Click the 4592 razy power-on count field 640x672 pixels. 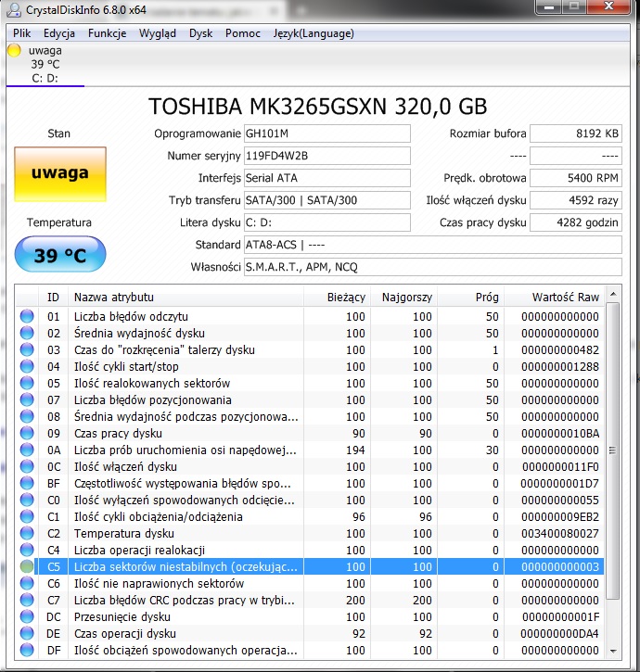point(576,200)
